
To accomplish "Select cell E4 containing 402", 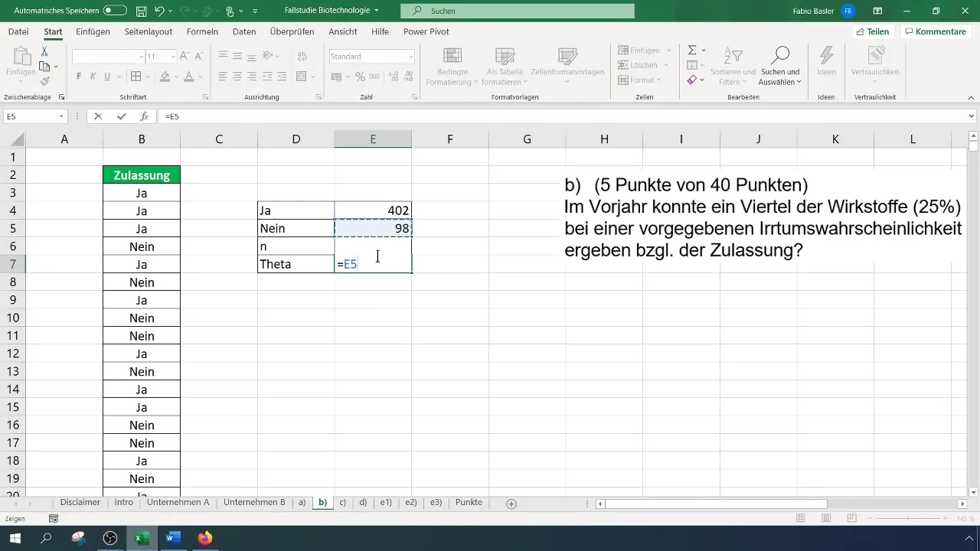I will pos(373,210).
